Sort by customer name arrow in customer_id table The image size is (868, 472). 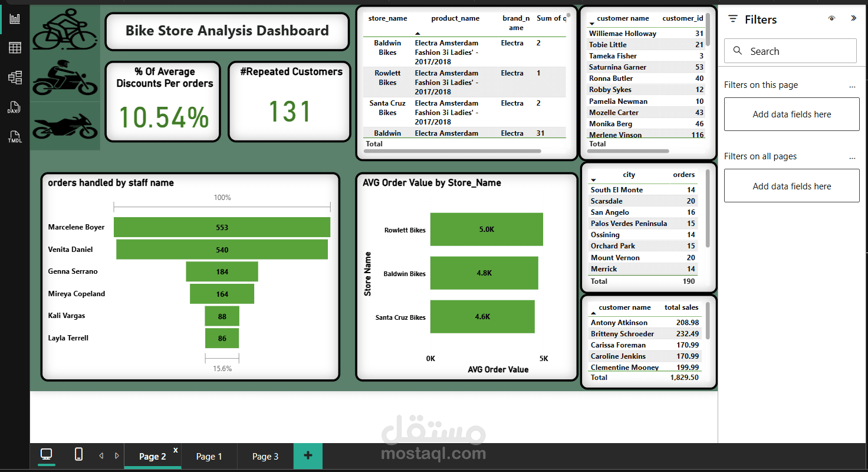pyautogui.click(x=591, y=24)
